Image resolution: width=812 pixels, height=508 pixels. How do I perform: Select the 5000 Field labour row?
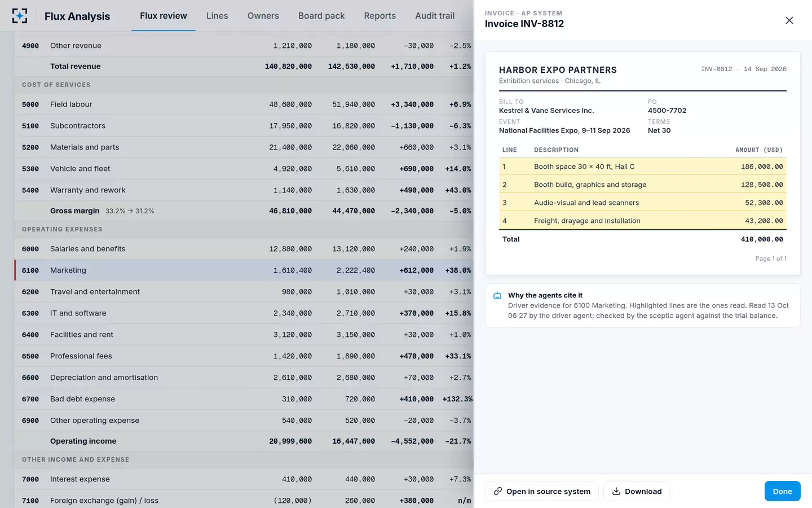244,104
